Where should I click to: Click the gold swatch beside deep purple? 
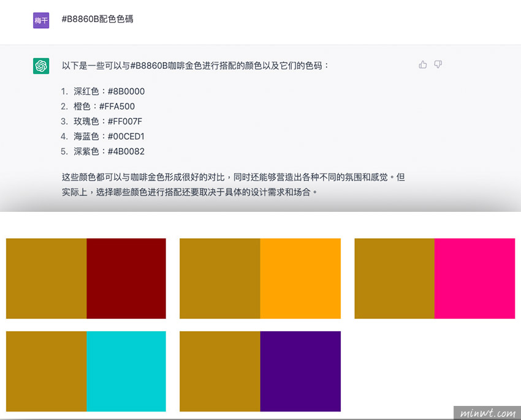point(220,371)
